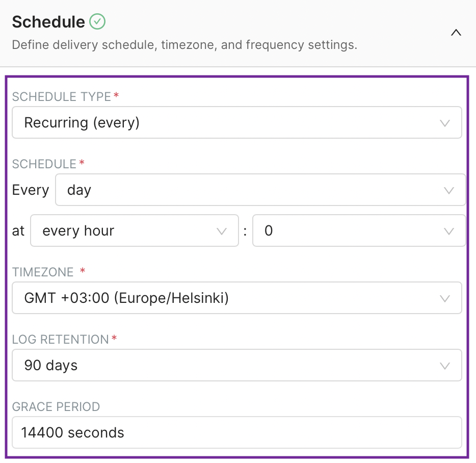476x463 pixels.
Task: Open the Schedule Type dropdown showing Recurring (every)
Action: click(x=224, y=122)
